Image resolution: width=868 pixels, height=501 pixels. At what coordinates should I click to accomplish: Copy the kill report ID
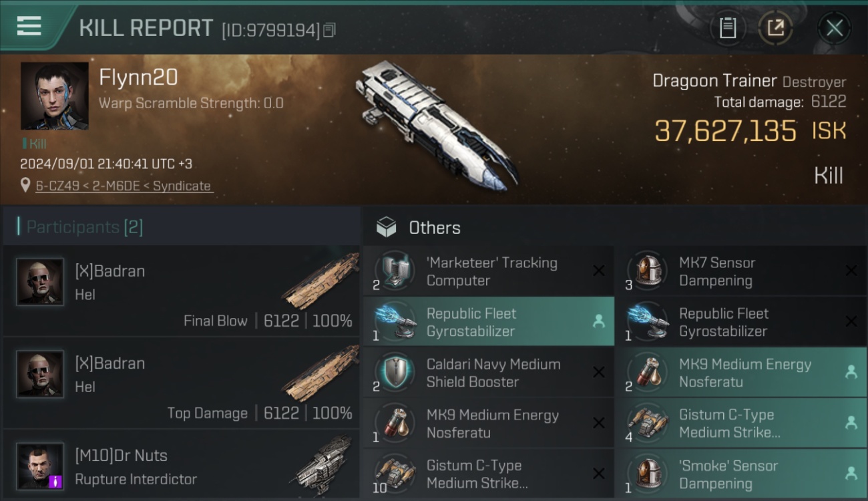click(329, 30)
